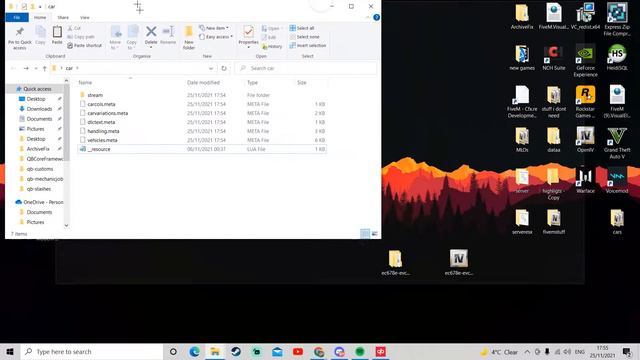
Task: Open the Easy access dropdown
Action: [216, 37]
